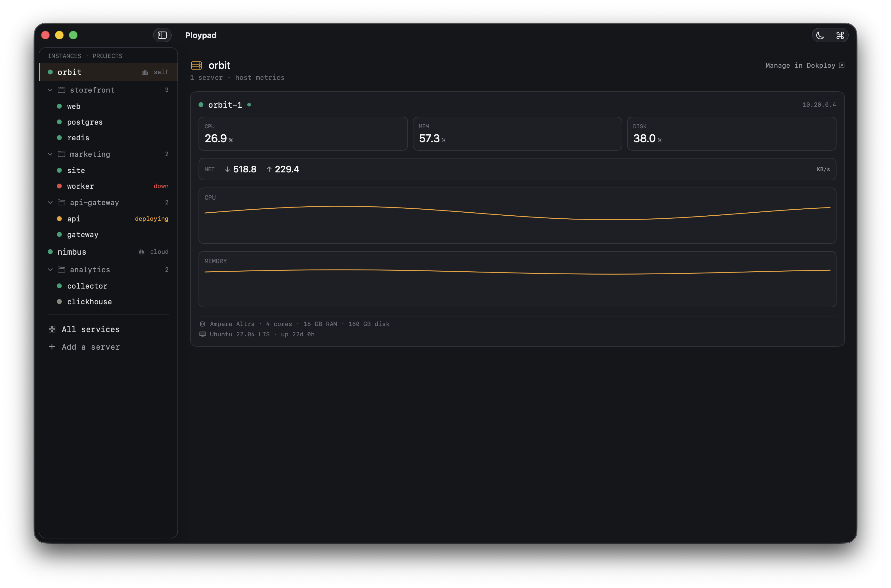
Task: Click the red status dot beside worker
Action: pyautogui.click(x=59, y=186)
